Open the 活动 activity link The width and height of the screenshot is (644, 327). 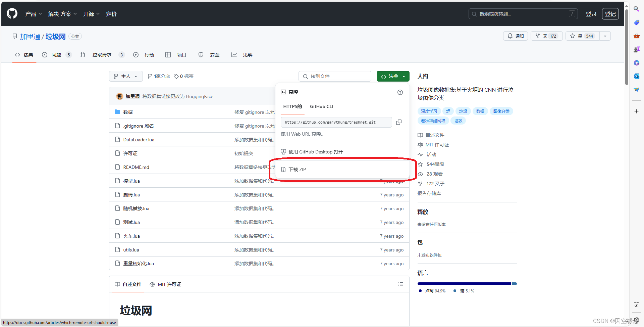click(x=427, y=154)
